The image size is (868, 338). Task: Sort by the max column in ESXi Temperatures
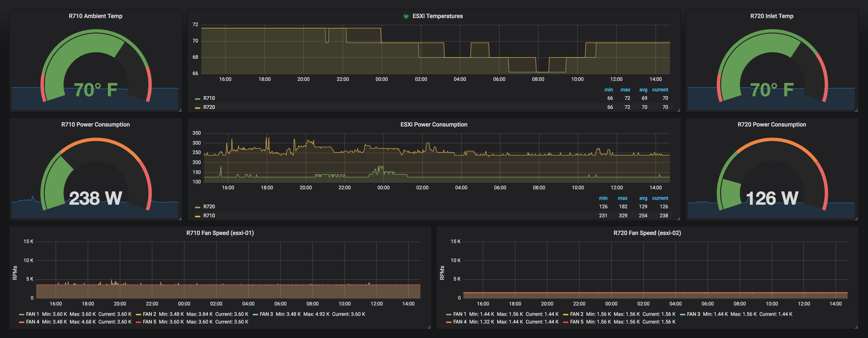[x=625, y=89]
